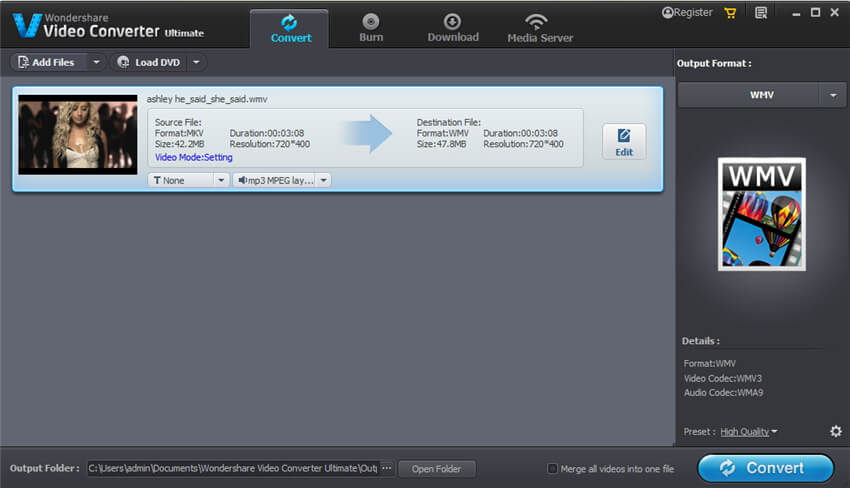
Task: Click the Load DVD button
Action: (150, 62)
